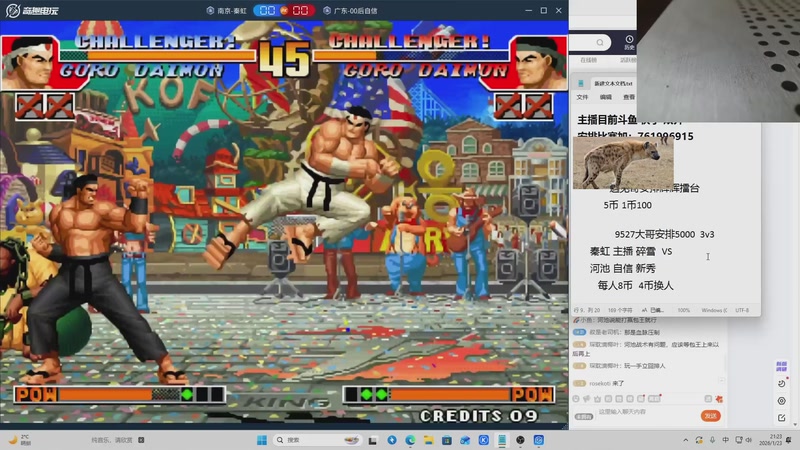Click the Notepad icon in the taskbar
The width and height of the screenshot is (800, 450).
[502, 440]
